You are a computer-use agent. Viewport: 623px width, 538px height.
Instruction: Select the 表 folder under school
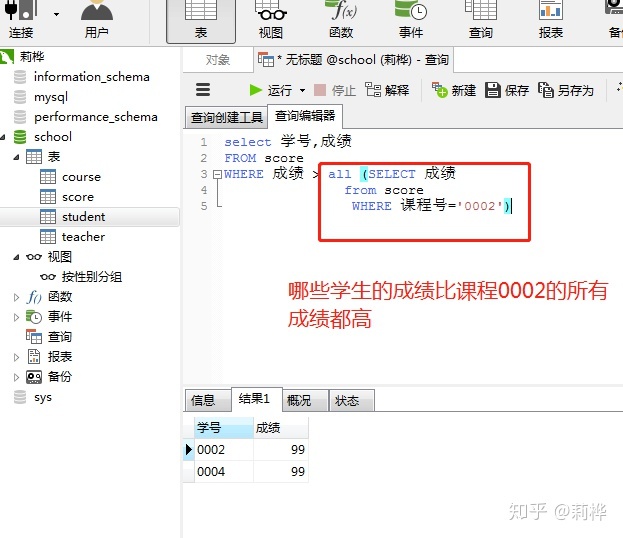[x=54, y=157]
